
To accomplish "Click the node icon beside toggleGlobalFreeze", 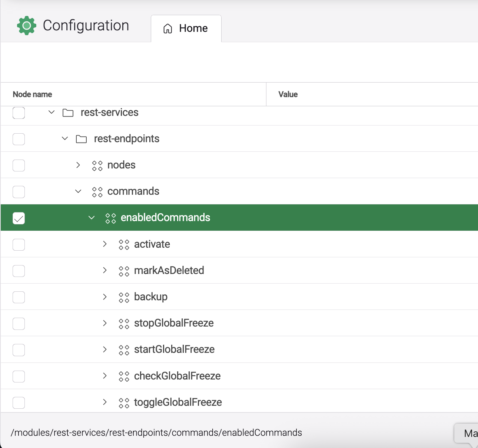I will point(124,402).
